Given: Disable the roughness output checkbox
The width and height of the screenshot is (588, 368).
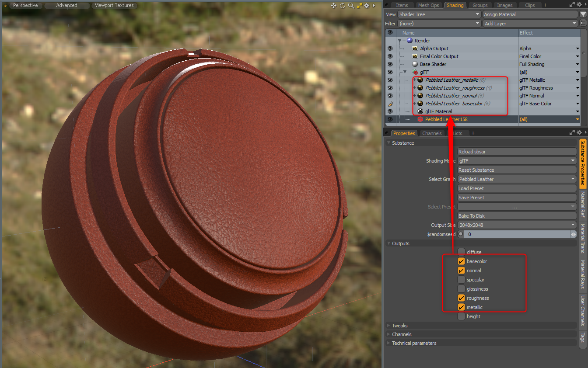Looking at the screenshot, I should click(x=461, y=298).
